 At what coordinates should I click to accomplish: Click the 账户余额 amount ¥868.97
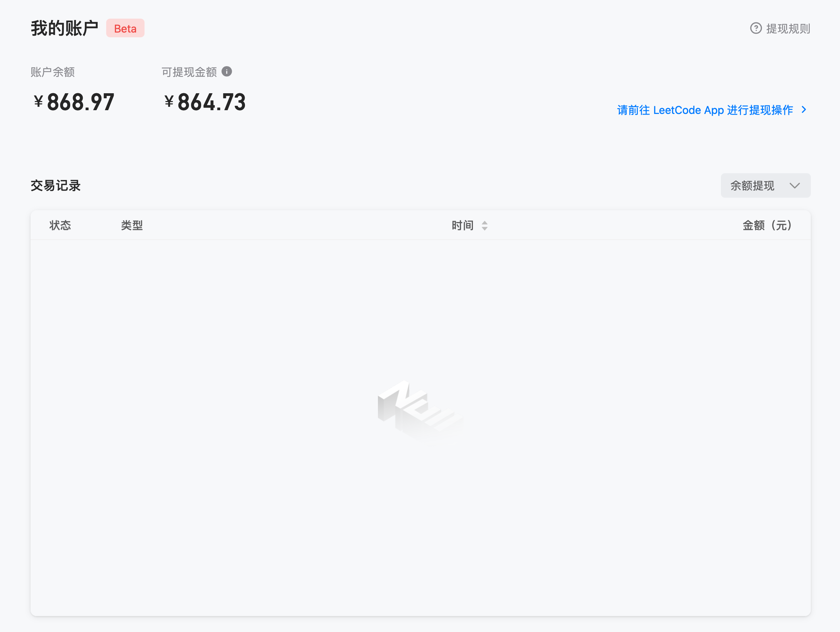tap(74, 102)
